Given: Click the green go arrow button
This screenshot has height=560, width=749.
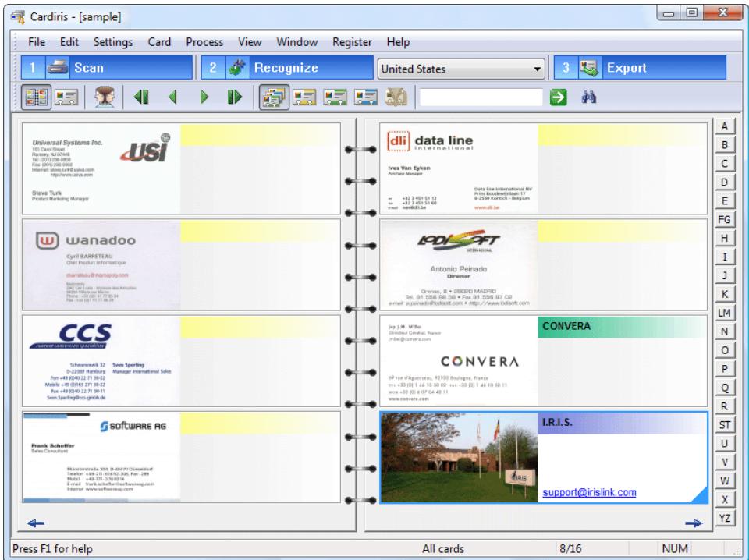Looking at the screenshot, I should [558, 97].
